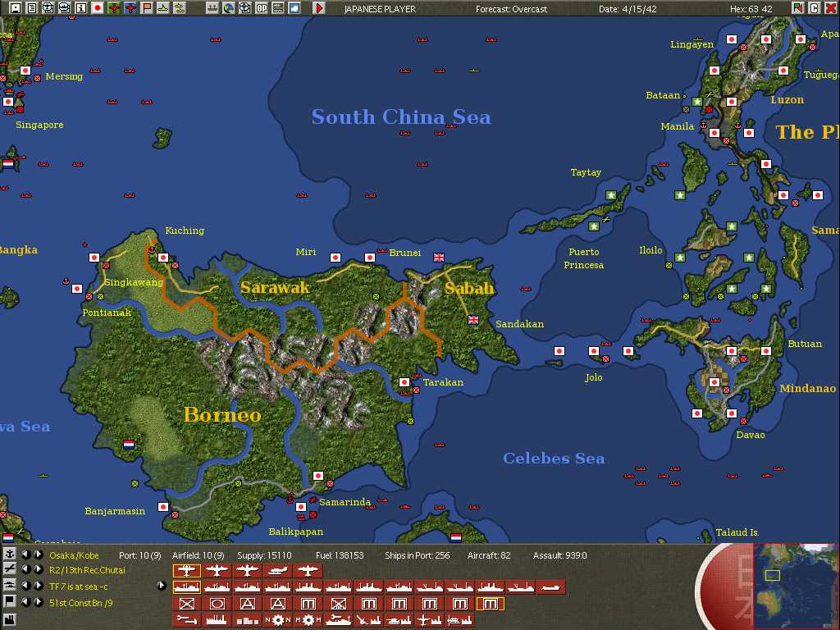Click the OP toolbar icon
Screen dimensions: 840x630
pyautogui.click(x=262, y=8)
